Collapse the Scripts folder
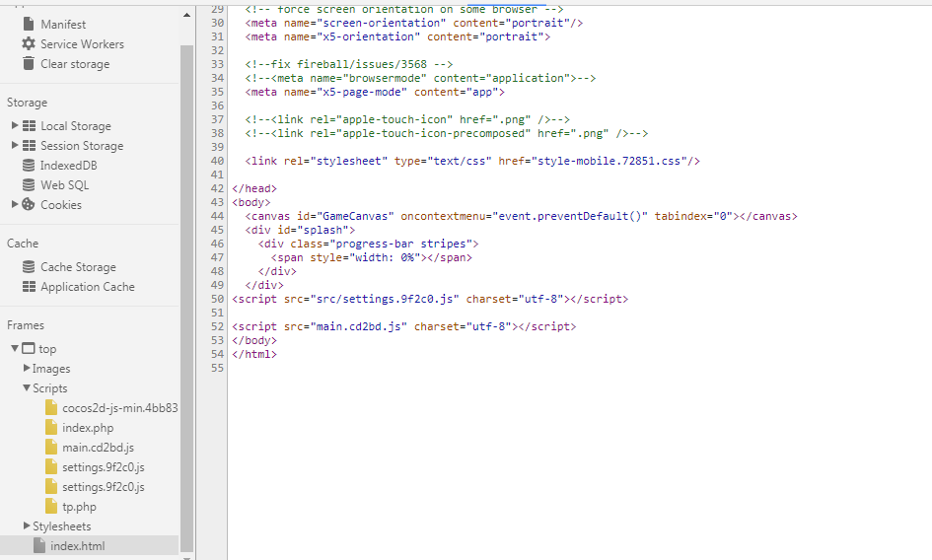 27,387
